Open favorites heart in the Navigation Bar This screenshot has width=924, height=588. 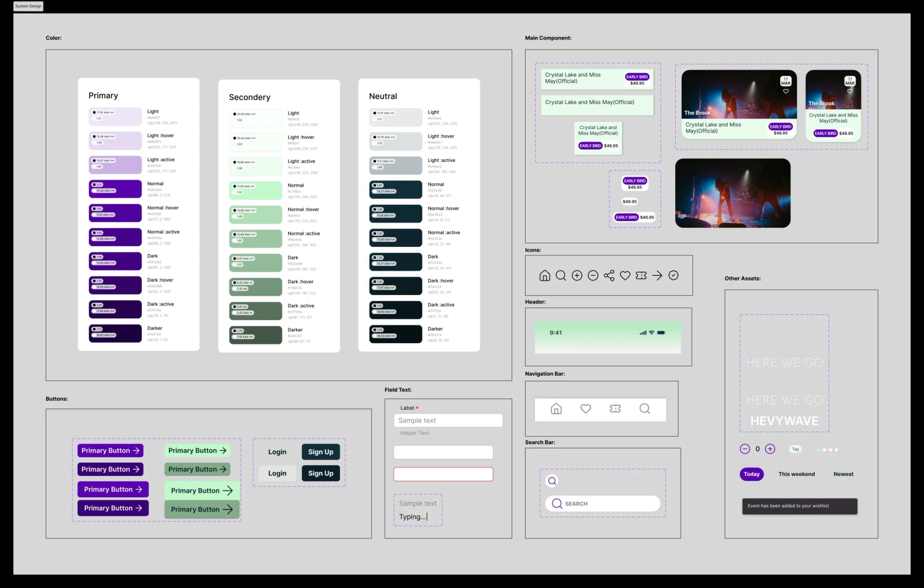click(x=586, y=409)
